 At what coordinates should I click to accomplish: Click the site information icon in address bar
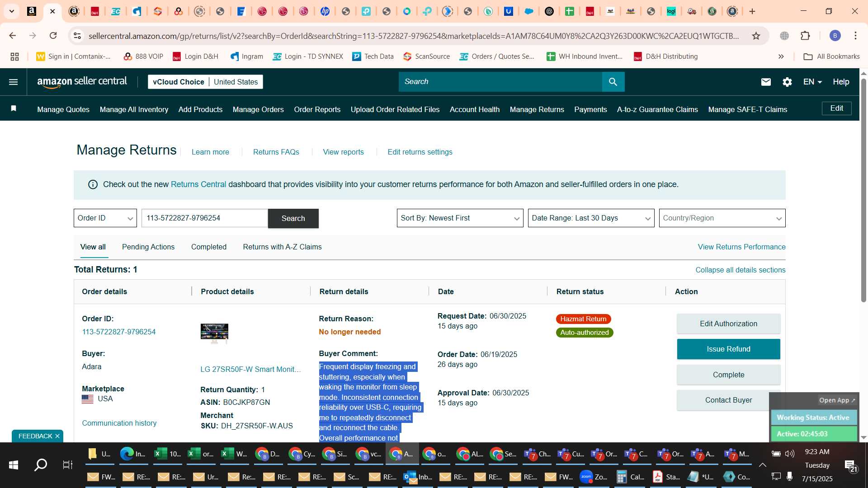click(x=77, y=36)
